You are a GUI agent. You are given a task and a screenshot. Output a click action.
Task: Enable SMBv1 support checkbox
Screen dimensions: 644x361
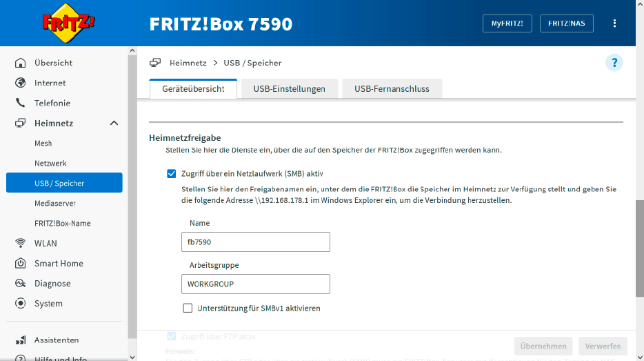(x=188, y=308)
